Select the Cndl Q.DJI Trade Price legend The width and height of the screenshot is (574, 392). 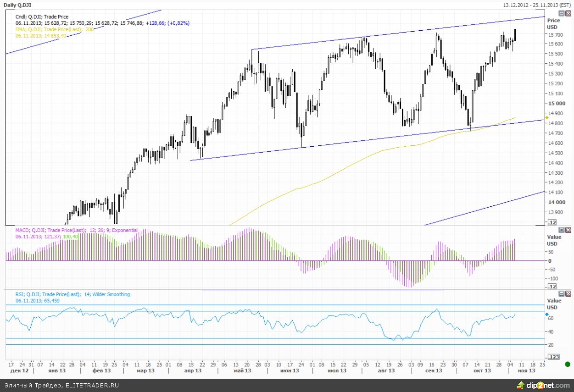click(x=42, y=17)
